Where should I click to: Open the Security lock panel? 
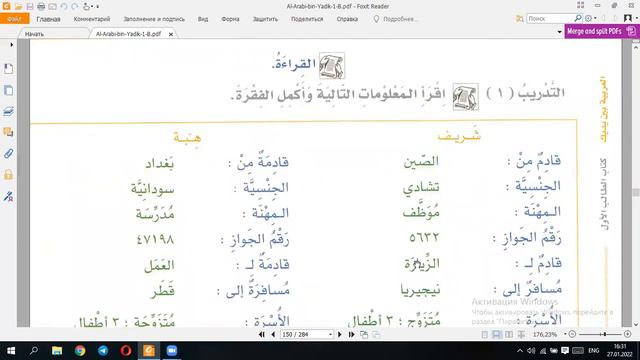8,175
